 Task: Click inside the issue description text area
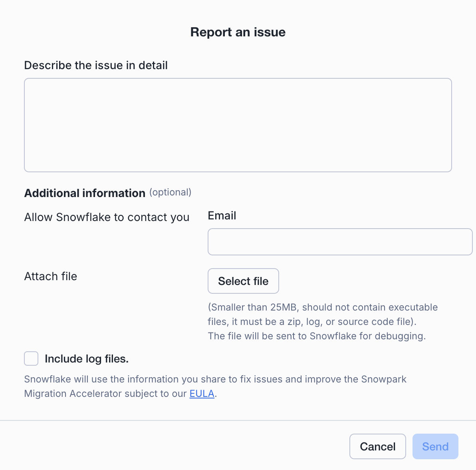tap(238, 125)
